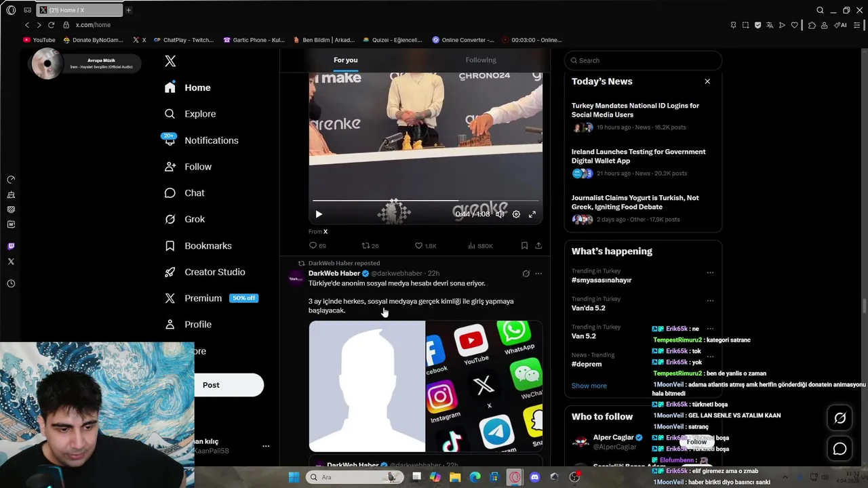Open trending #deprem
Image resolution: width=868 pixels, height=488 pixels.
tap(587, 364)
